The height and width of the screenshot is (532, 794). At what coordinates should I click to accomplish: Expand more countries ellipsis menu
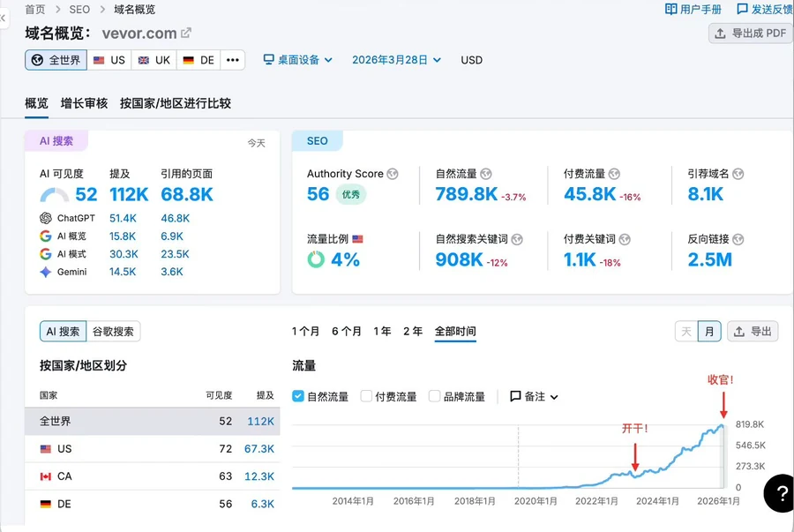232,60
